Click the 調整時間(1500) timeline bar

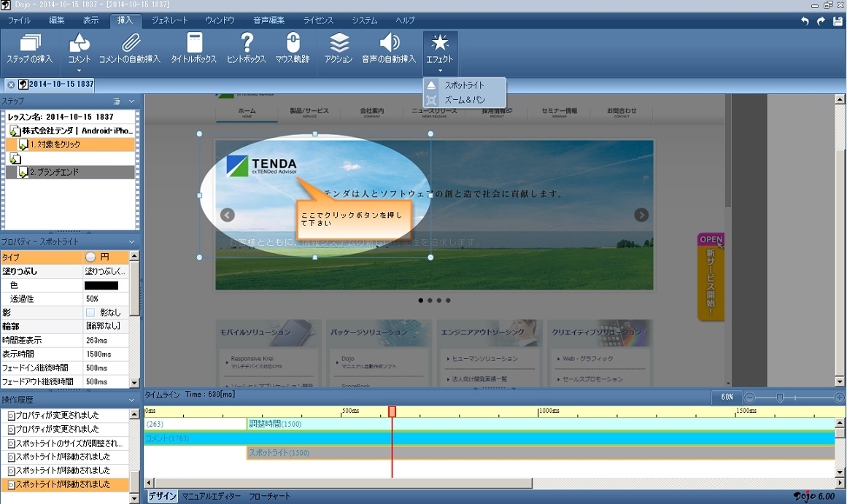click(x=540, y=424)
